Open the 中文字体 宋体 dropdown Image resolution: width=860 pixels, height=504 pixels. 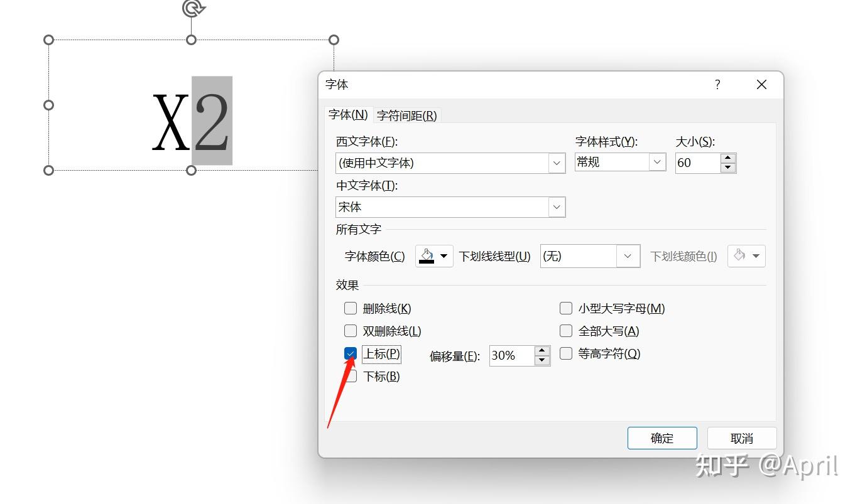point(556,206)
